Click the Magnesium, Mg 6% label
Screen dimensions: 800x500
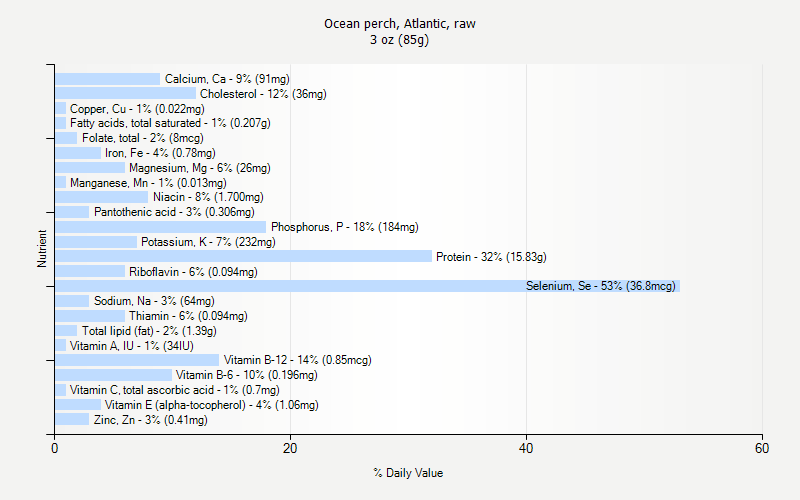[x=199, y=168]
